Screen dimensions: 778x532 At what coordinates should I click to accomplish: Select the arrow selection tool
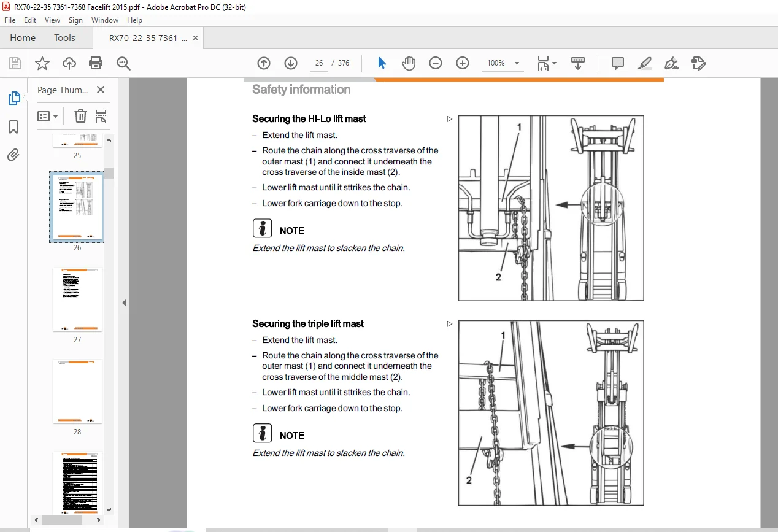[x=382, y=63]
